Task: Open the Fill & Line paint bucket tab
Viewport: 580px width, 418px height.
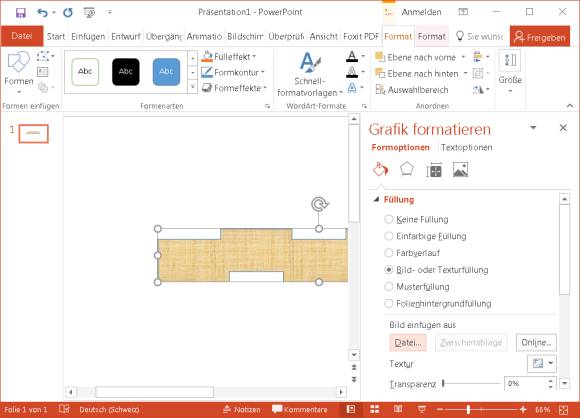Action: coord(381,170)
